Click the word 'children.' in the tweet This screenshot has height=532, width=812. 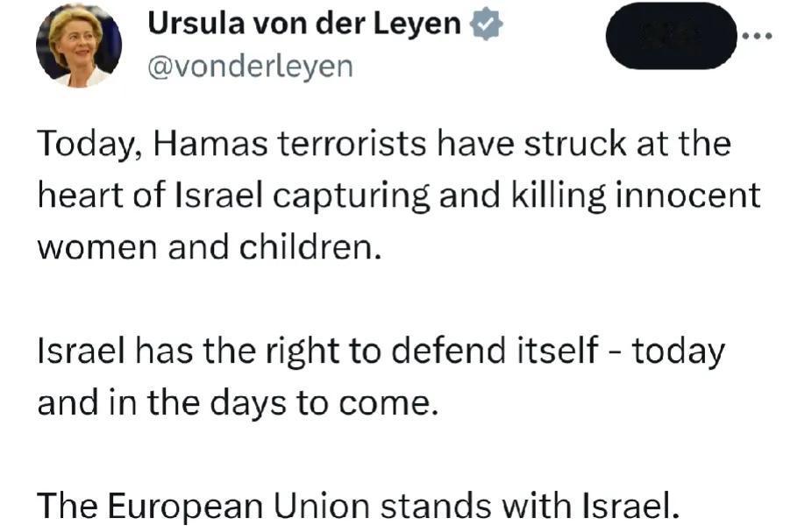pos(310,247)
